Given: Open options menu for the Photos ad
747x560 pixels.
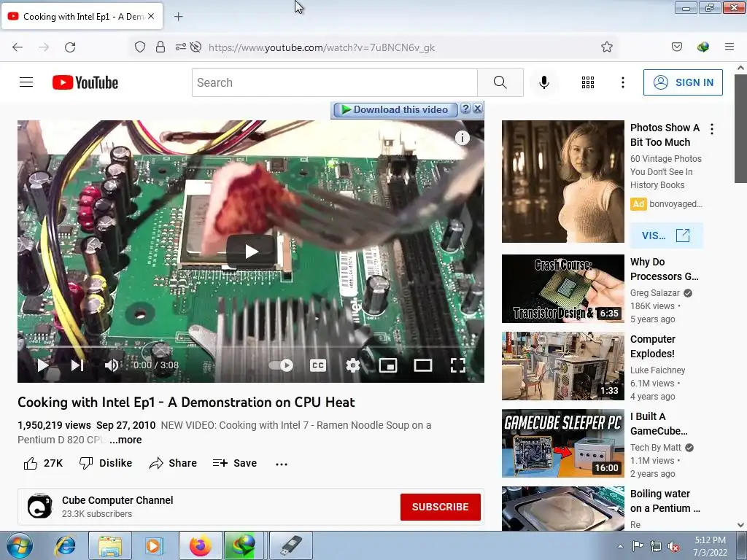Looking at the screenshot, I should [712, 129].
